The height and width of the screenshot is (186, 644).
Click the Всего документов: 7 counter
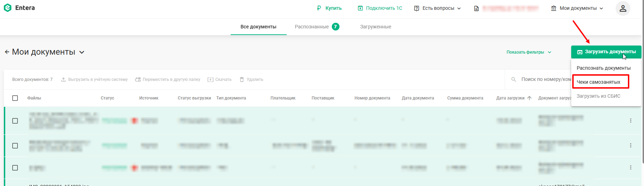click(32, 80)
